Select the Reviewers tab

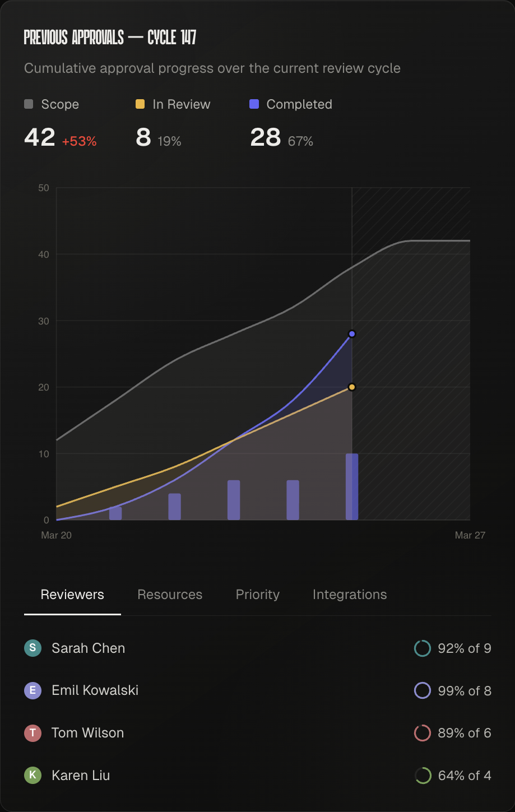click(72, 595)
